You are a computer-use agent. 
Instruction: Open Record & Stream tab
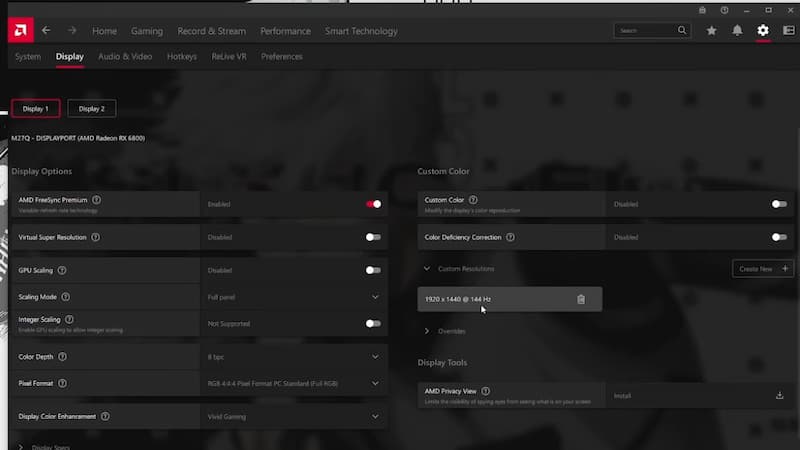click(x=212, y=31)
